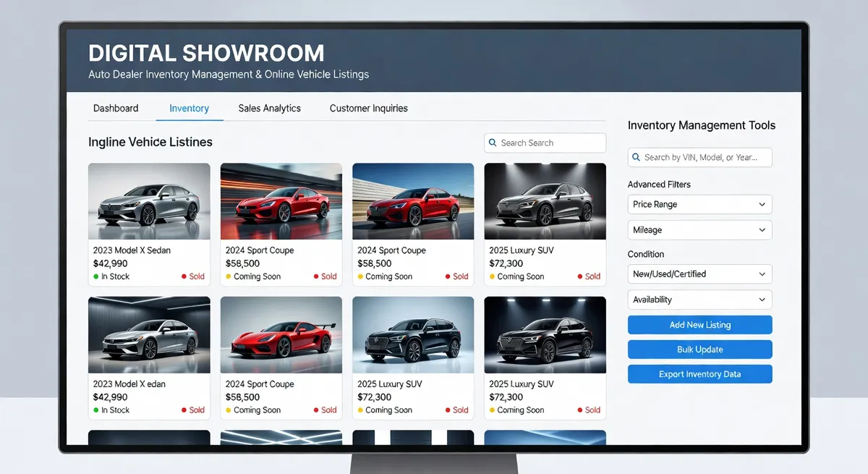This screenshot has height=474, width=868.
Task: Click In Stock status on 2023 Model X Sedan card
Action: click(x=111, y=276)
